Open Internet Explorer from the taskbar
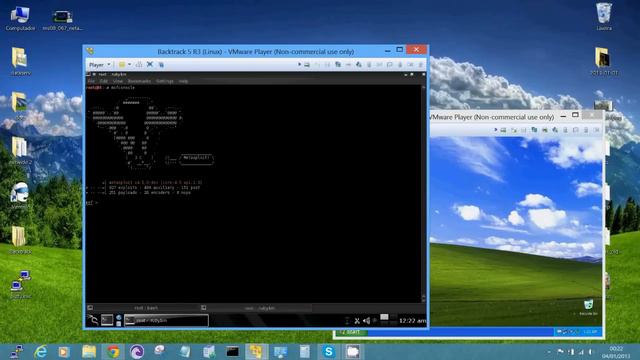Screen dimensions: 640x360 pyautogui.click(x=40, y=351)
